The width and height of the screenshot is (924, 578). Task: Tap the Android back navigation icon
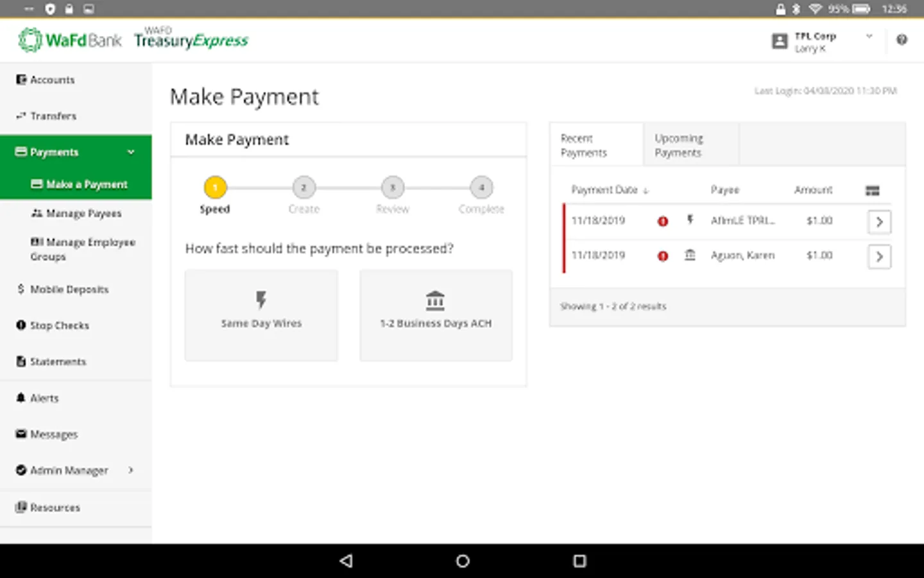pos(346,561)
